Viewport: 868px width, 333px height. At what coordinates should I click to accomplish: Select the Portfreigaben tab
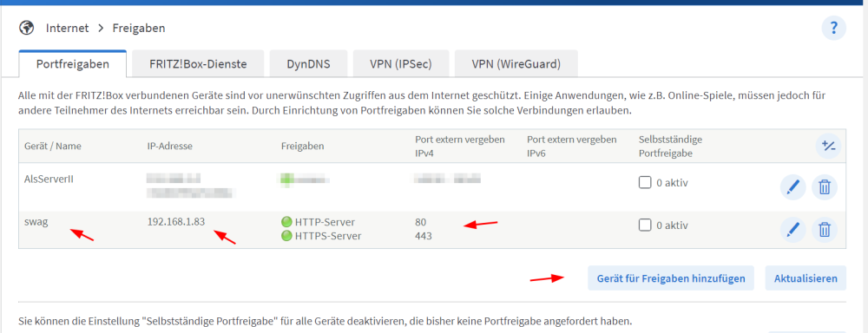73,63
